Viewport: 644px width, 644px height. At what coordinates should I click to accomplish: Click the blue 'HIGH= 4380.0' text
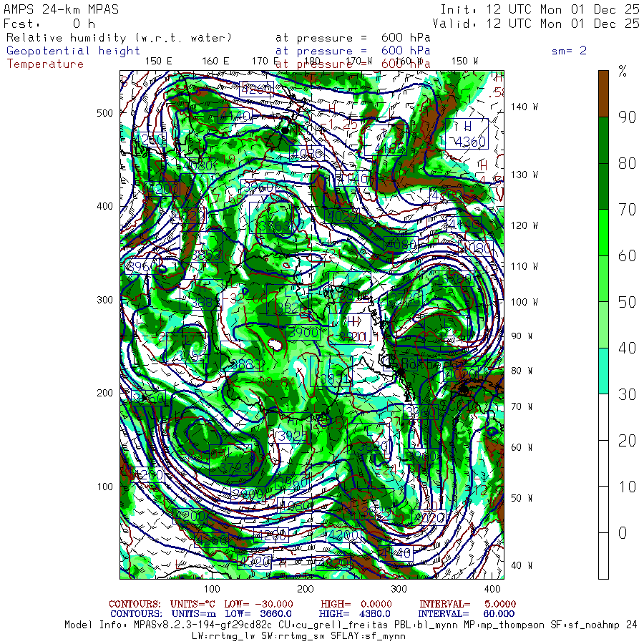(x=355, y=614)
